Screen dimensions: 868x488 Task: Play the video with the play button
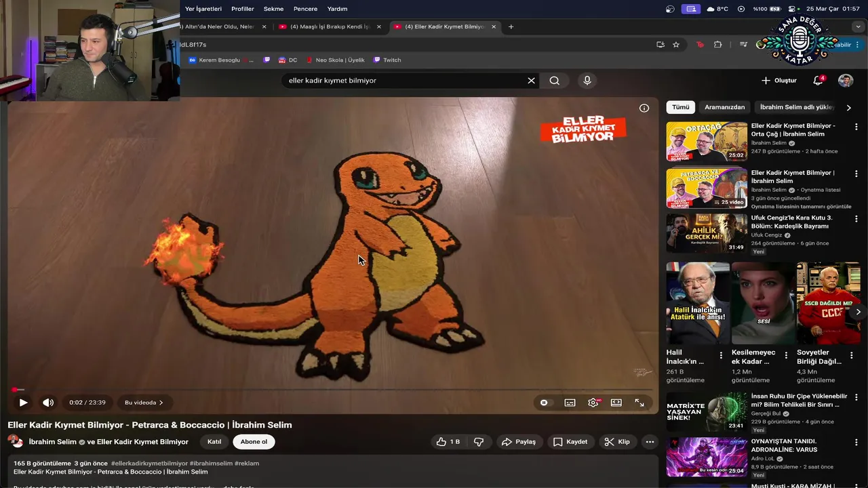(23, 403)
